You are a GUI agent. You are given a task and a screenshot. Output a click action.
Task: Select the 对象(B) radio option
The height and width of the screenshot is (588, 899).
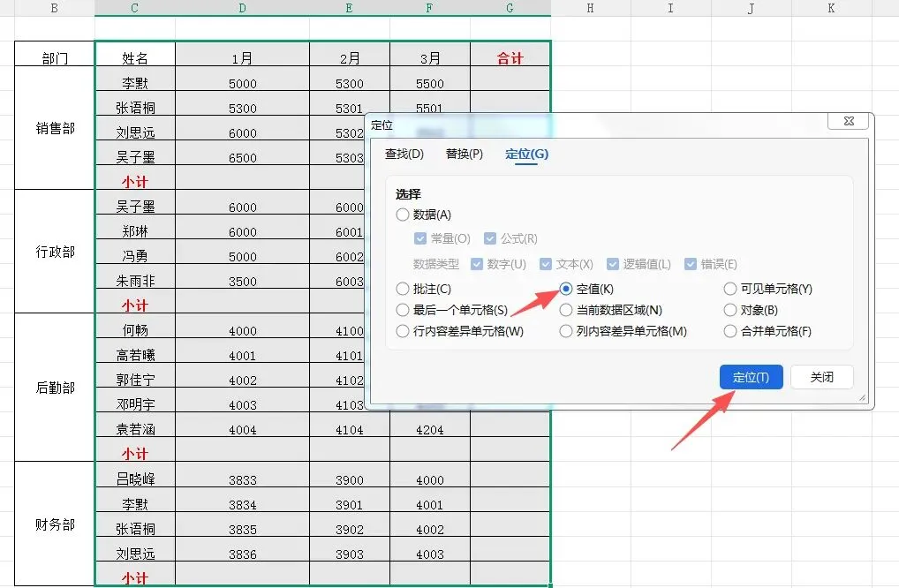click(751, 310)
